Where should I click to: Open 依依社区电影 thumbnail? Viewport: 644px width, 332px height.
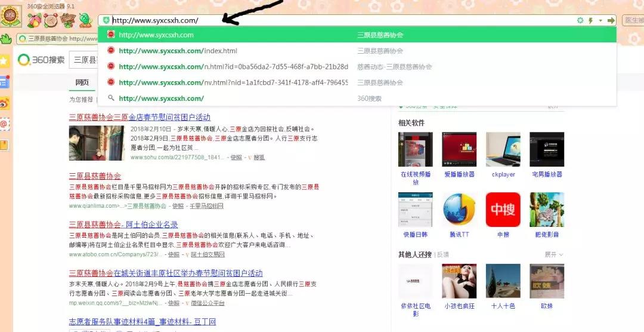point(416,281)
